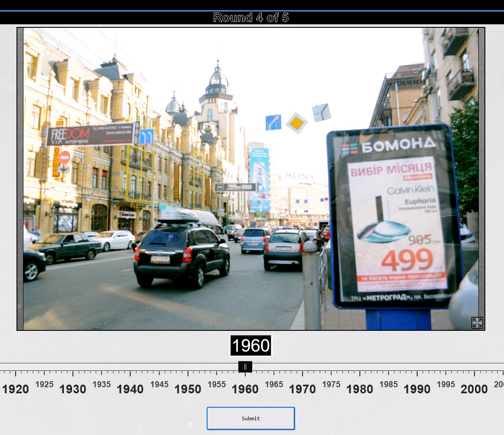Pick 1940 on the timeline scale

tap(130, 389)
